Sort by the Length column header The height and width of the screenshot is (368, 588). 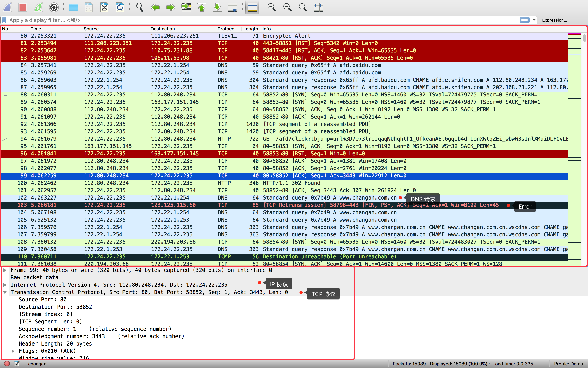[251, 29]
